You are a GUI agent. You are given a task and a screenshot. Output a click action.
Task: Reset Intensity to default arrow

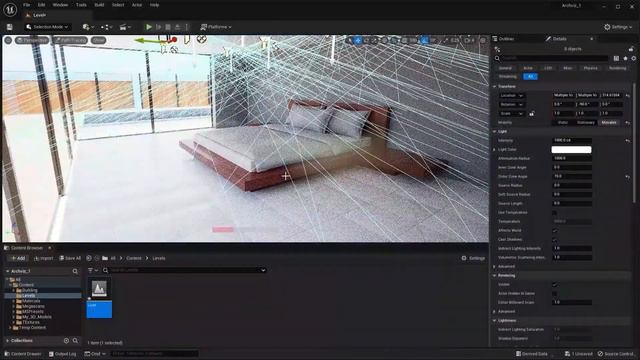628,140
